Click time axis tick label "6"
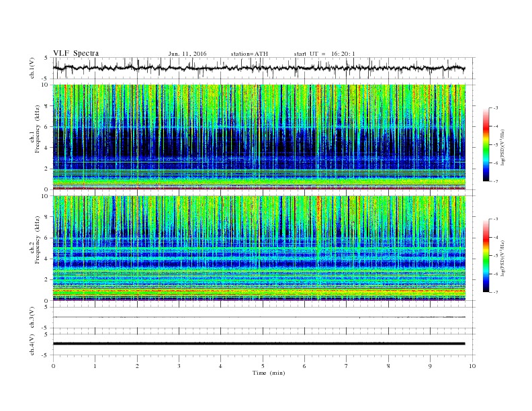The width and height of the screenshot is (532, 411). [304, 366]
